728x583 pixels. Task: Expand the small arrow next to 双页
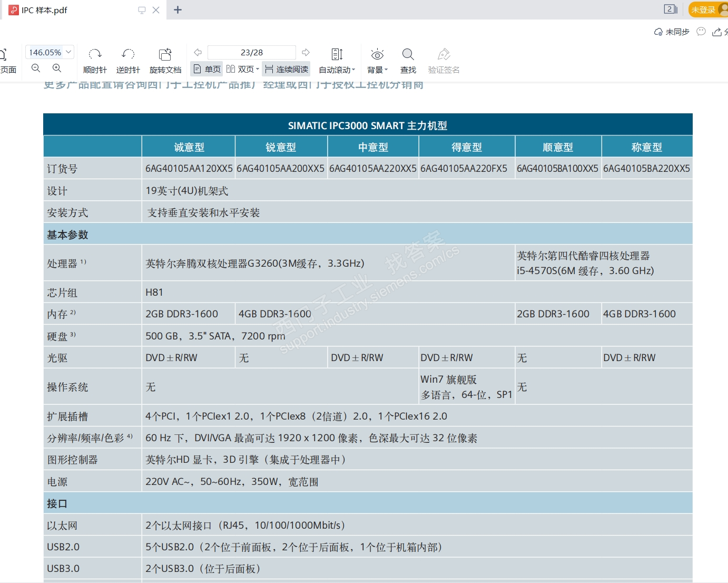coord(258,69)
